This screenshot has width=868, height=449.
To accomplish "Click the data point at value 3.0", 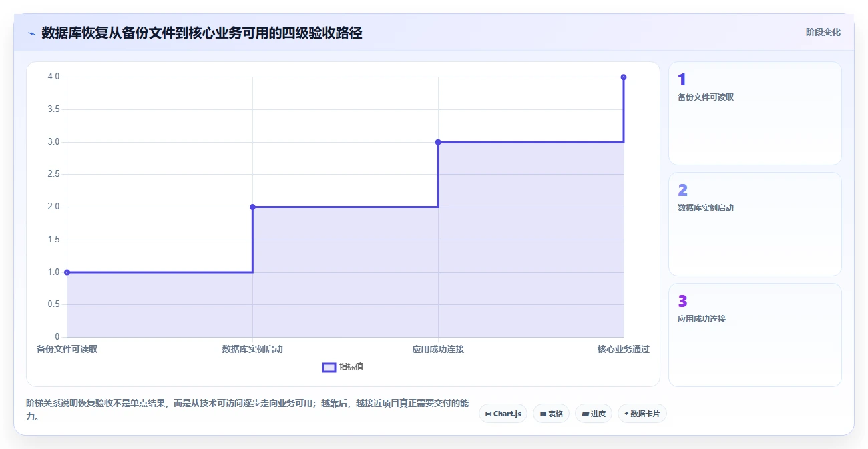I will pos(438,142).
